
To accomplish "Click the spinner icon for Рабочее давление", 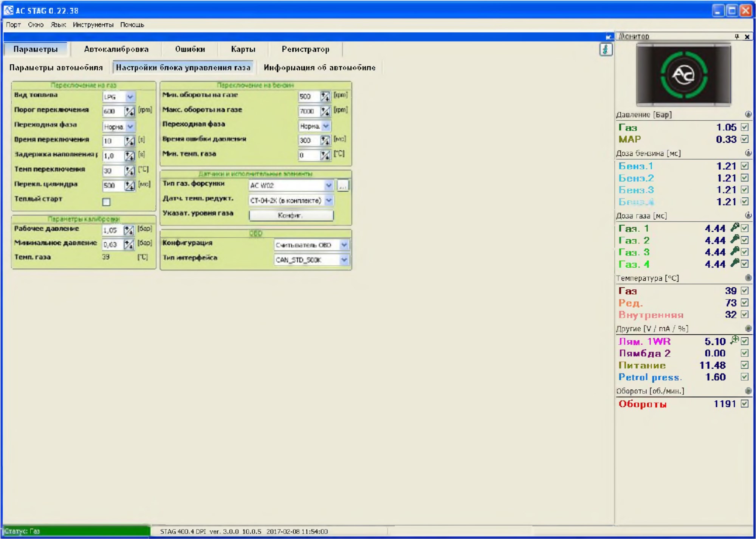I will pyautogui.click(x=129, y=230).
